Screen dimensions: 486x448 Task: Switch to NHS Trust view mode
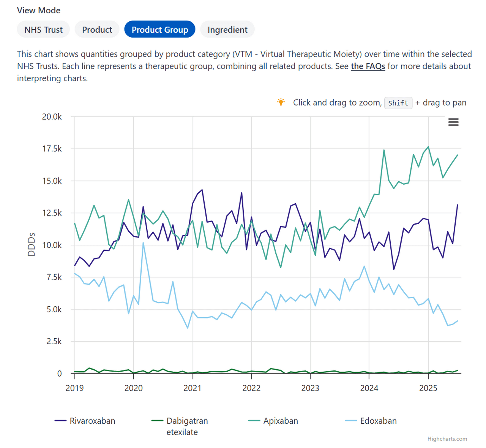[43, 30]
